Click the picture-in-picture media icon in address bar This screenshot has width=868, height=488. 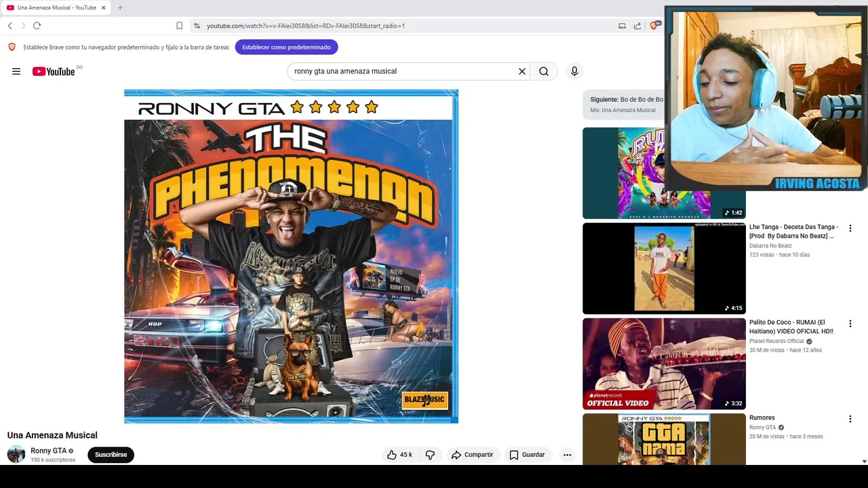tap(622, 26)
